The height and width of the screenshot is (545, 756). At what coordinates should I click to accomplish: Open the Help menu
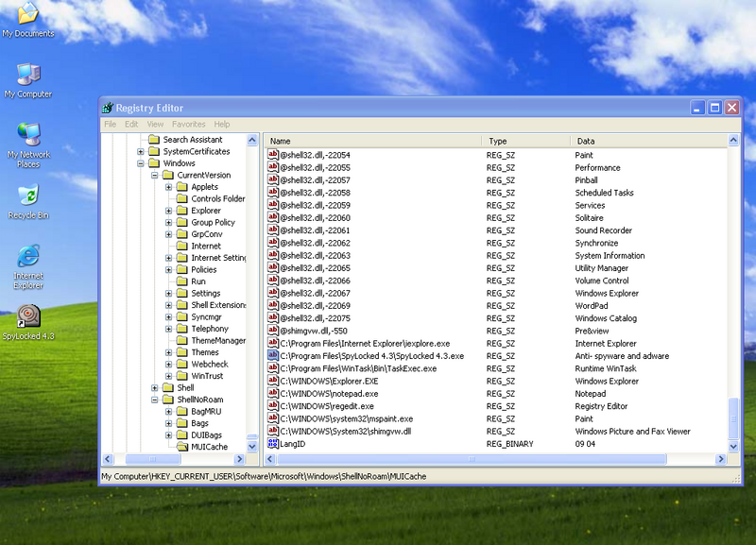222,124
